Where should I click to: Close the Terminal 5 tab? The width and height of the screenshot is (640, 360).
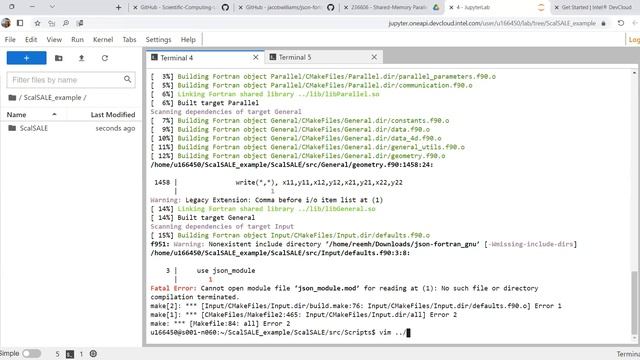point(374,57)
